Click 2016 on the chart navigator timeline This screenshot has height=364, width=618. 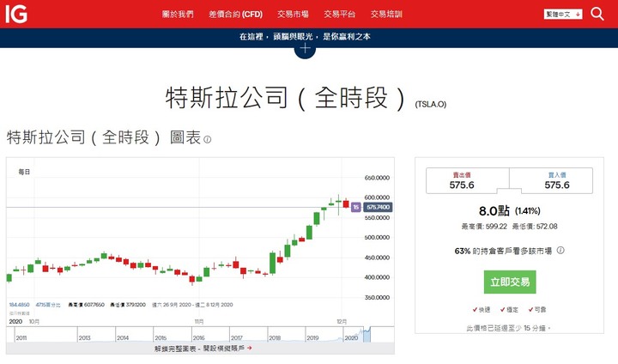pyautogui.click(x=198, y=338)
